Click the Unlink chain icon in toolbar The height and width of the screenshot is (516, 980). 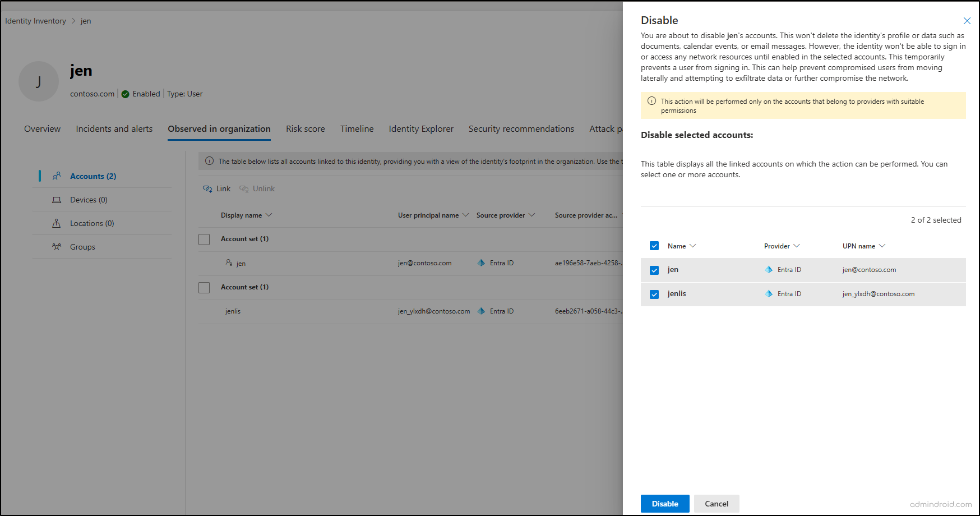[x=244, y=189]
